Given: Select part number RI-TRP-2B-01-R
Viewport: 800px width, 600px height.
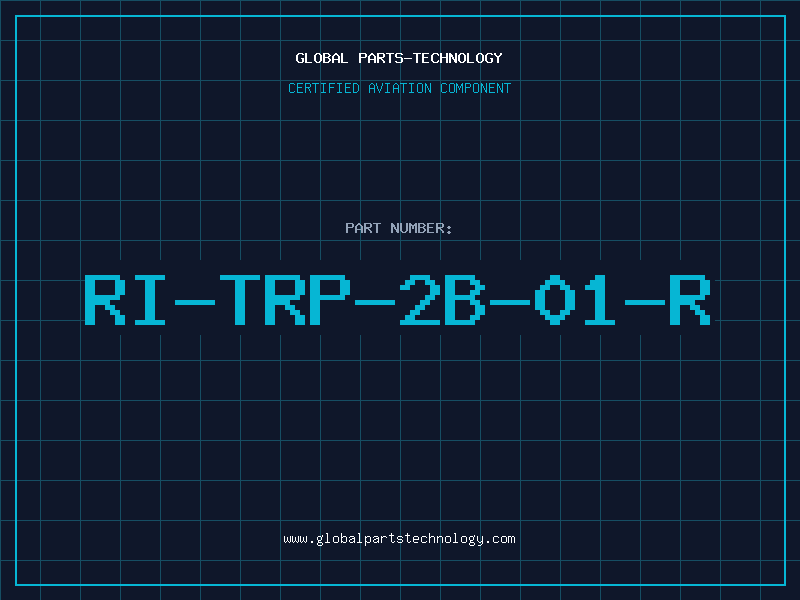Looking at the screenshot, I should click(x=397, y=300).
